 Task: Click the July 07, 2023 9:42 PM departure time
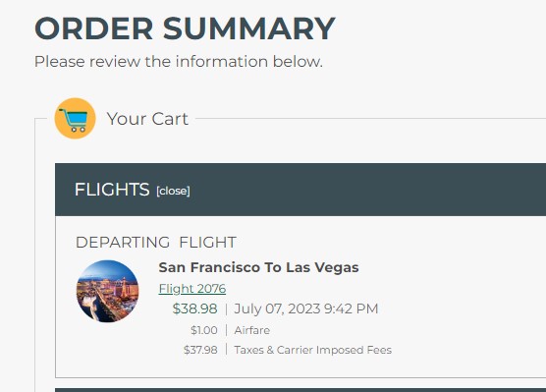point(306,308)
